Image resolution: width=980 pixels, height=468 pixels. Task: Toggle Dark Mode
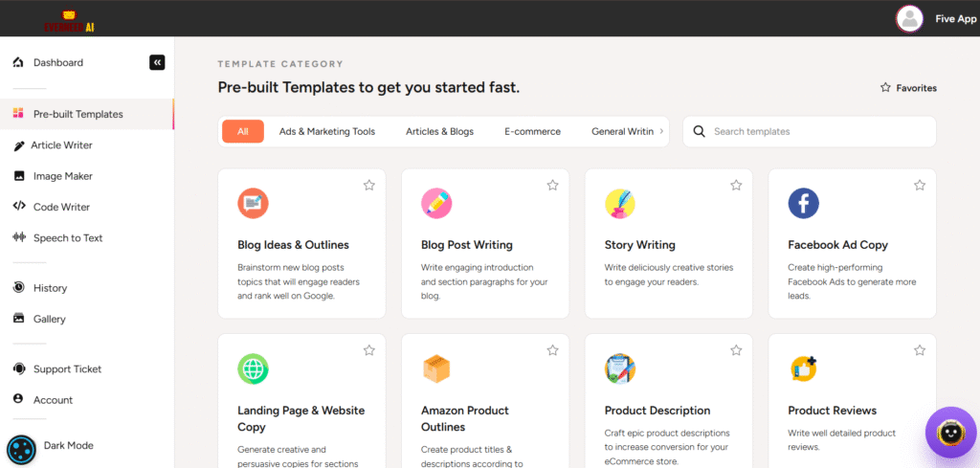click(21, 449)
